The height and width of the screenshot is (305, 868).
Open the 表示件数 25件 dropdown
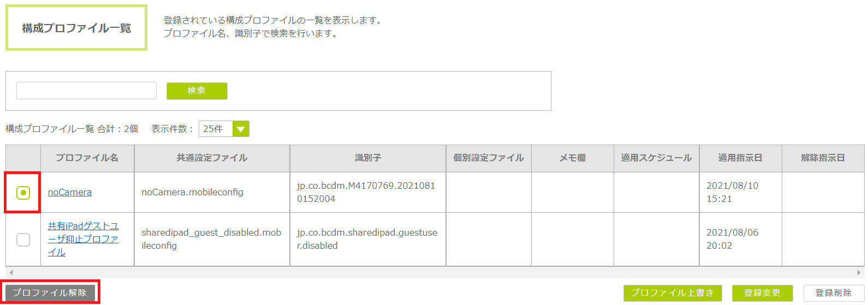pos(216,129)
